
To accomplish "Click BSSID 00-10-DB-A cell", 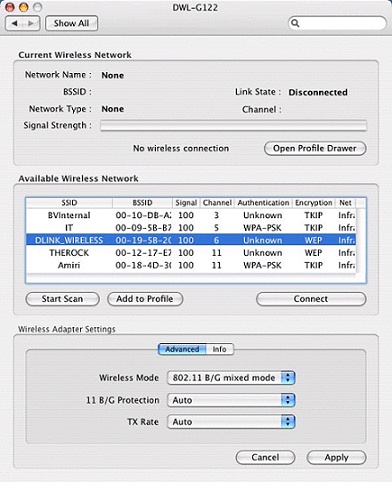I will click(143, 215).
